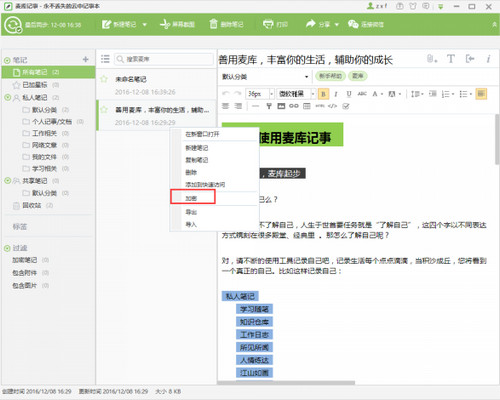The height and width of the screenshot is (400, 500).
Task: Choose 导出 from the context menu
Action: [x=191, y=212]
